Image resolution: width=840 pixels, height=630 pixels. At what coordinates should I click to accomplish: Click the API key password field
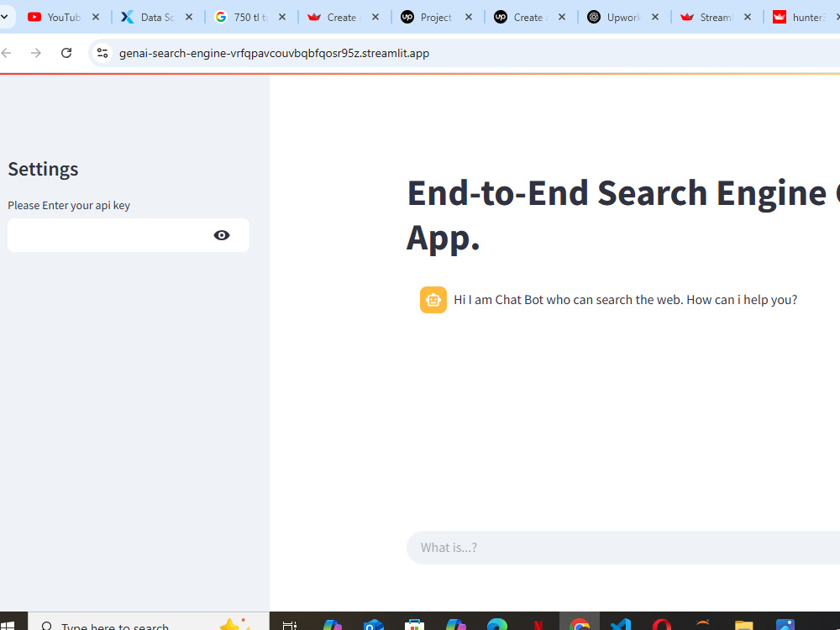[x=129, y=235]
